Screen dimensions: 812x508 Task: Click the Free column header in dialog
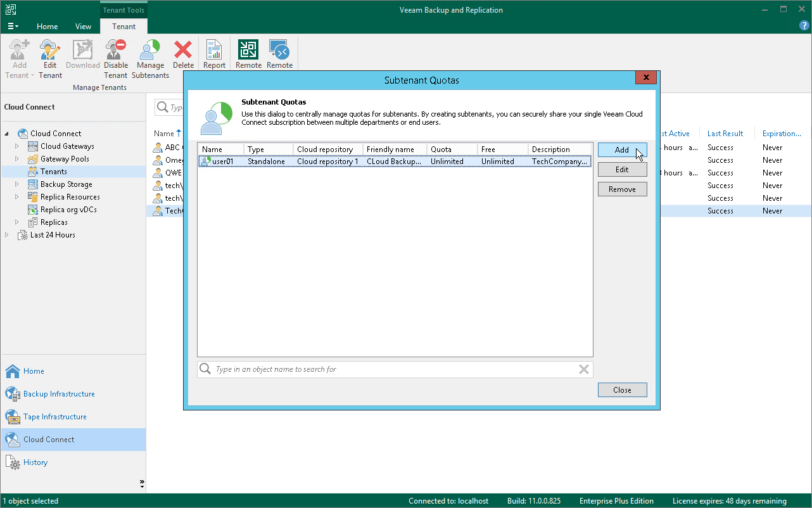coord(502,149)
